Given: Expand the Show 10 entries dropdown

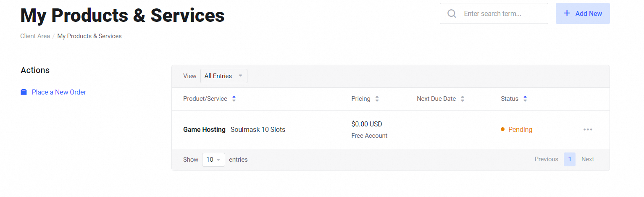Looking at the screenshot, I should 213,160.
